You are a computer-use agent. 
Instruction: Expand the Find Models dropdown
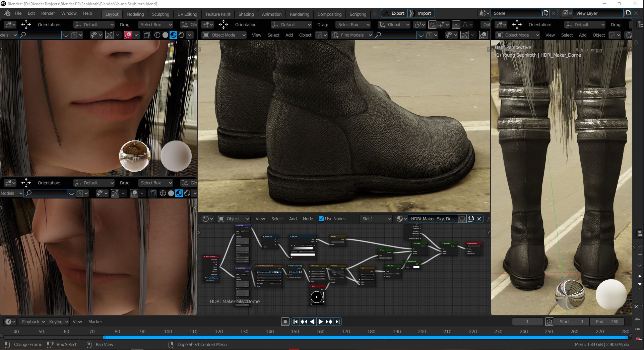tap(352, 35)
